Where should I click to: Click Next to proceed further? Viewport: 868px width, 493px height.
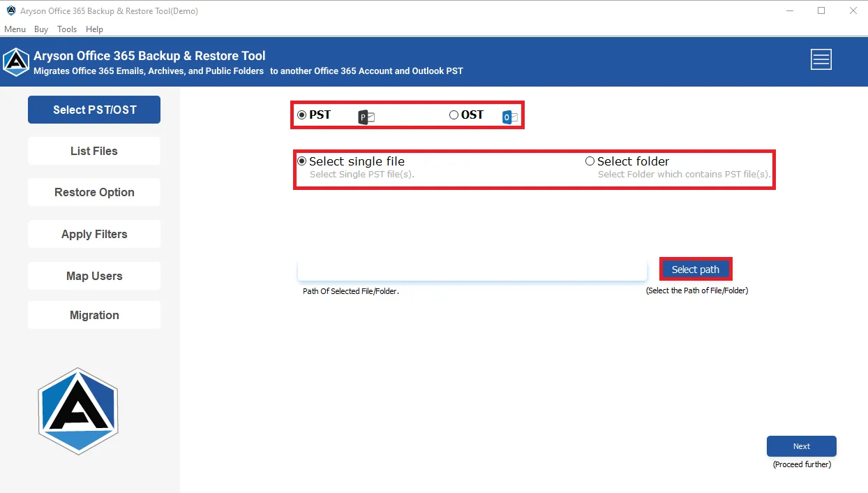click(x=802, y=446)
